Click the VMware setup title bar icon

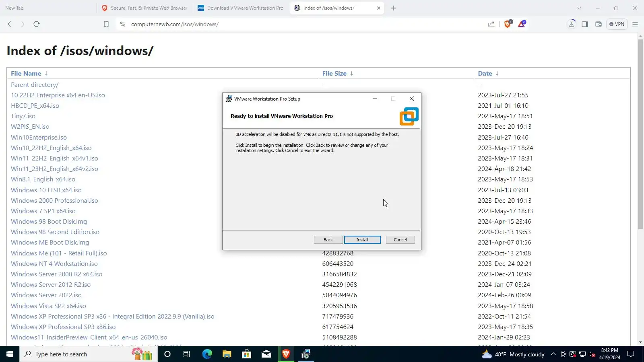[229, 99]
